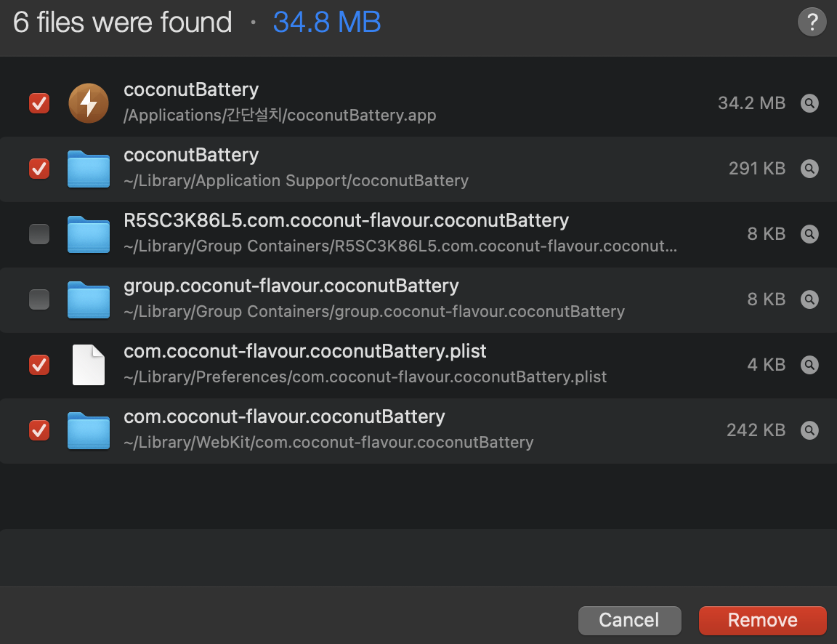837x644 pixels.
Task: Uncheck the WebKit coconutBattery folder checkbox
Action: point(39,430)
